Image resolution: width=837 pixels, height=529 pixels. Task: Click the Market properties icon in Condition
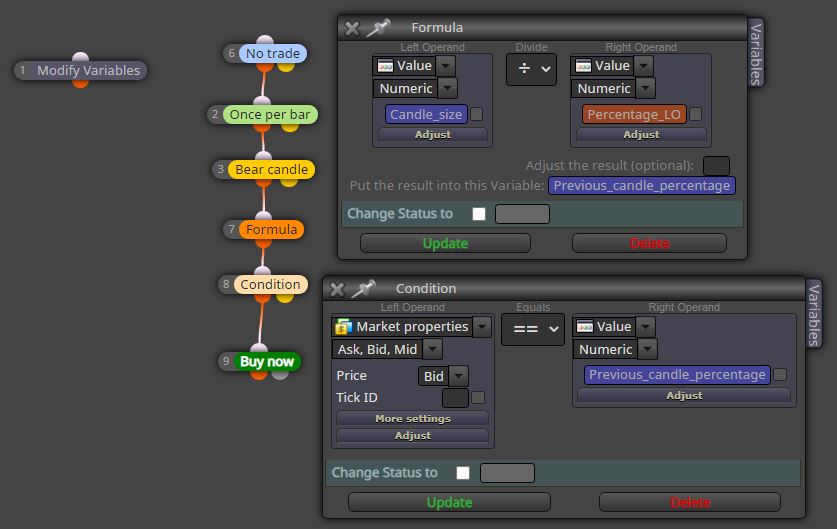(x=344, y=327)
